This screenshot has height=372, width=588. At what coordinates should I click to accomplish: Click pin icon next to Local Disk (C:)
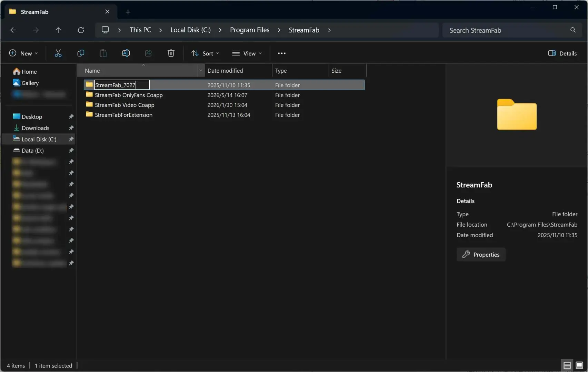[x=71, y=139]
